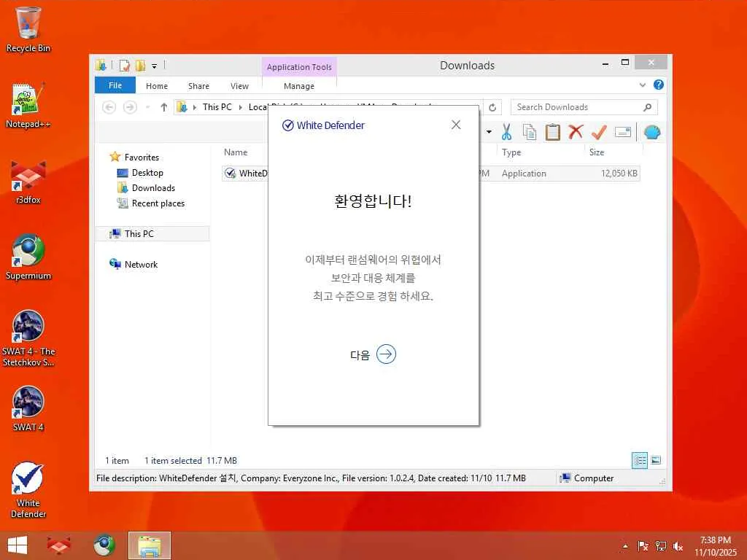This screenshot has height=560, width=747.
Task: Select Favorites in navigation pane
Action: (142, 157)
